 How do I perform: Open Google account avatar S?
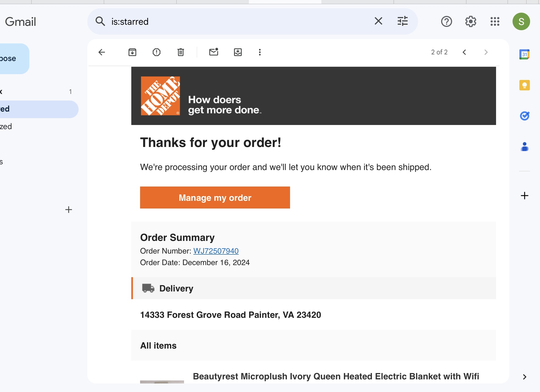pyautogui.click(x=521, y=21)
